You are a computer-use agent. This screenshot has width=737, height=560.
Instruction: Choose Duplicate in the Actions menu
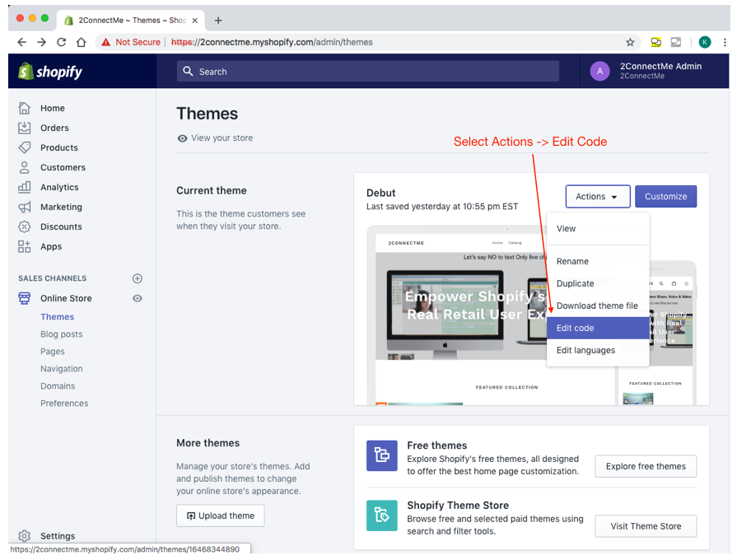point(598,283)
